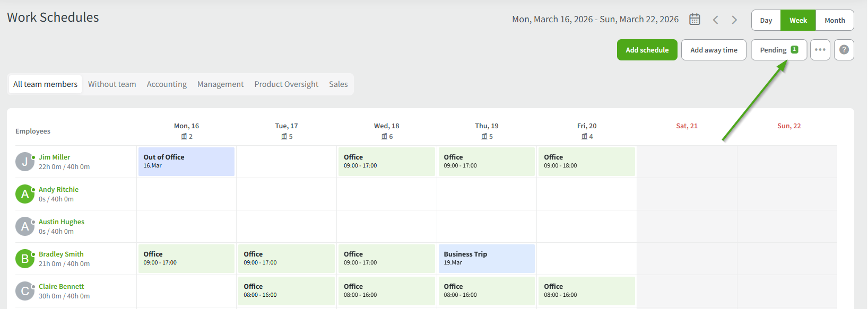The height and width of the screenshot is (309, 868).
Task: Select the Accounting team tab
Action: [167, 84]
